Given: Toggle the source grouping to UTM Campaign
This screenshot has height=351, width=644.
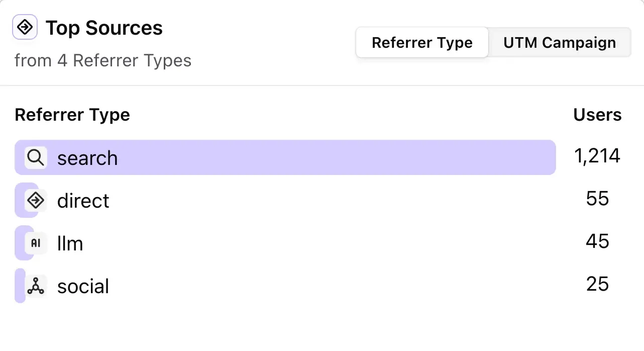Looking at the screenshot, I should (x=560, y=43).
